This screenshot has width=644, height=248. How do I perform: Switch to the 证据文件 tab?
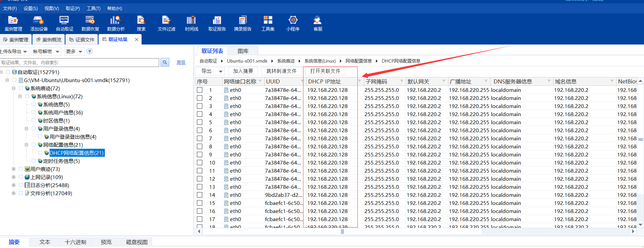tap(82, 40)
